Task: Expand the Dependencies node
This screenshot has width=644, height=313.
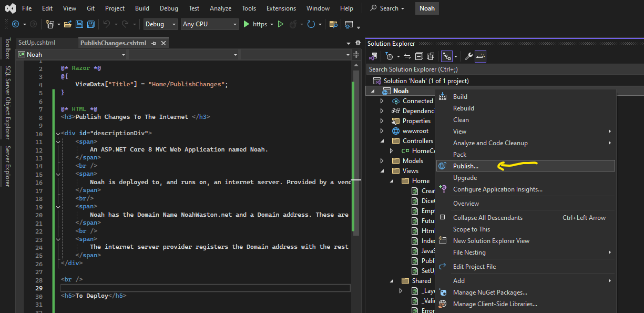Action: point(383,111)
